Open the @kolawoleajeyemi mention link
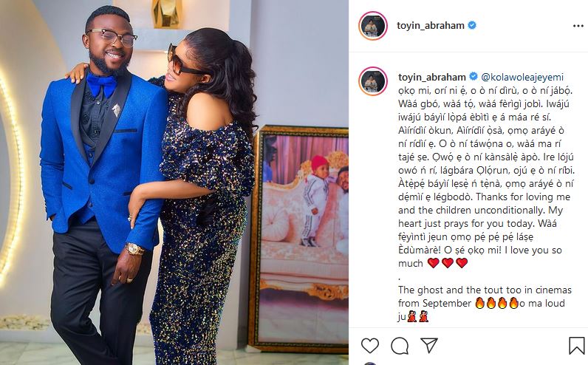The height and width of the screenshot is (365, 588). [x=522, y=77]
